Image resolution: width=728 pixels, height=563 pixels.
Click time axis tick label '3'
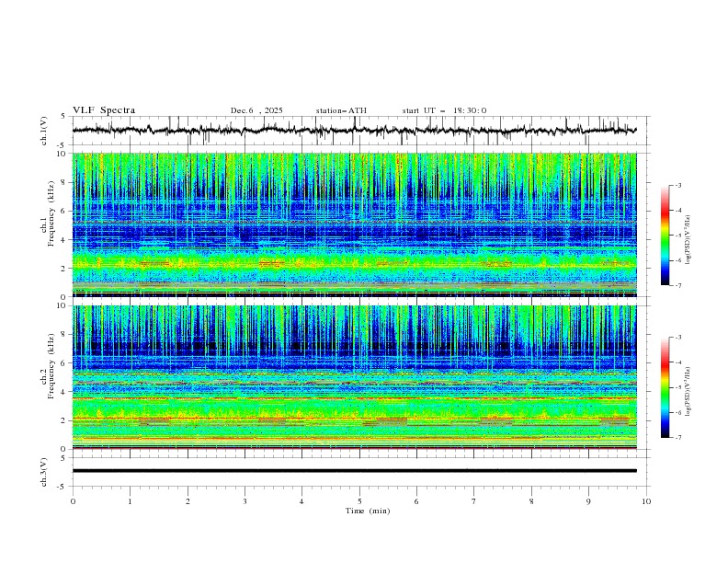pos(245,501)
